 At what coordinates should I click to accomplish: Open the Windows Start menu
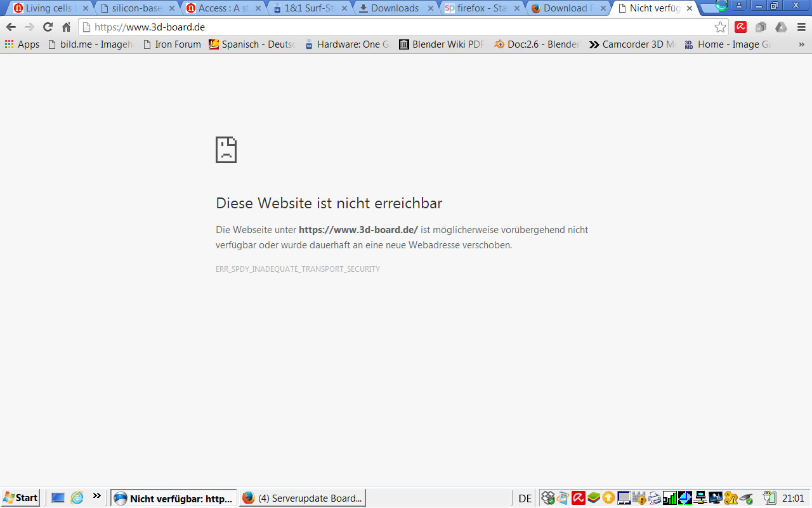point(20,498)
